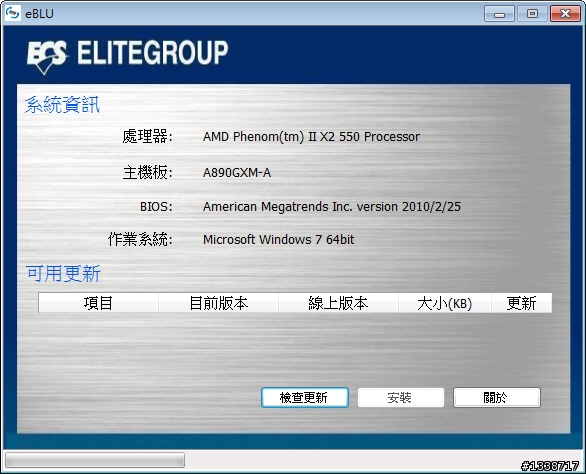
Task: Click the 處理器: label
Action: 147,136
